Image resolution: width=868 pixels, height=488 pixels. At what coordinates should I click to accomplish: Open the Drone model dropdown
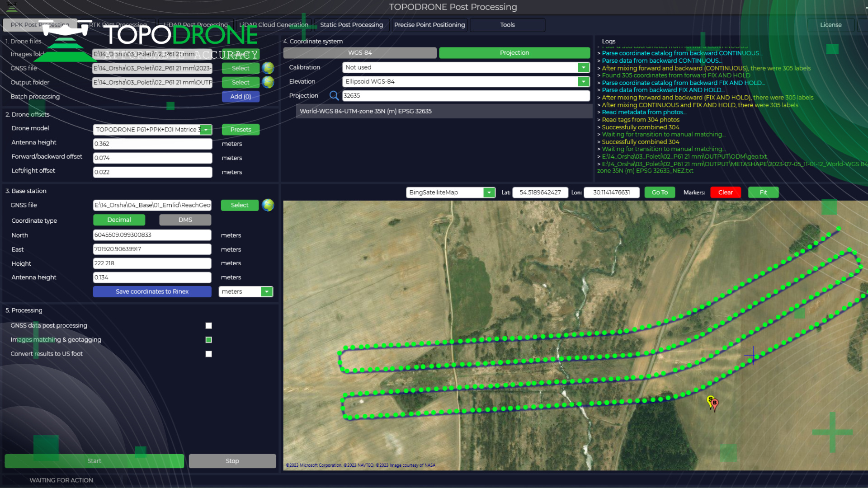206,130
